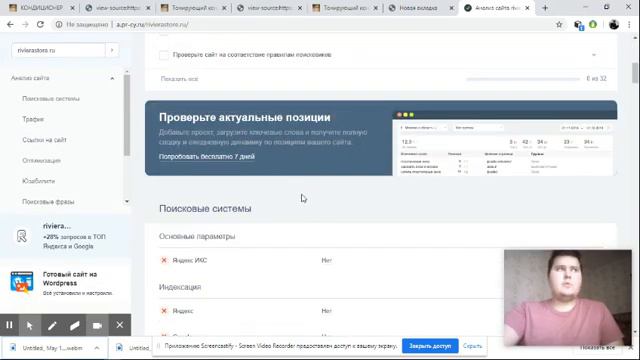Open Поисковые фразы in sidebar

[x=48, y=202]
